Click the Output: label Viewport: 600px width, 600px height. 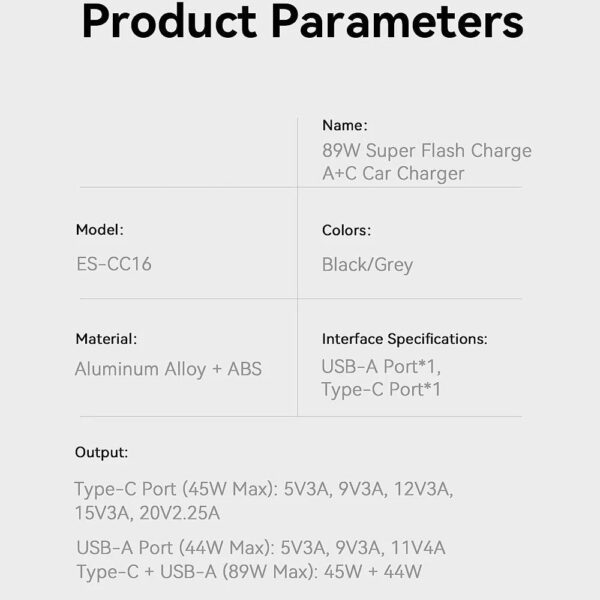point(101,453)
